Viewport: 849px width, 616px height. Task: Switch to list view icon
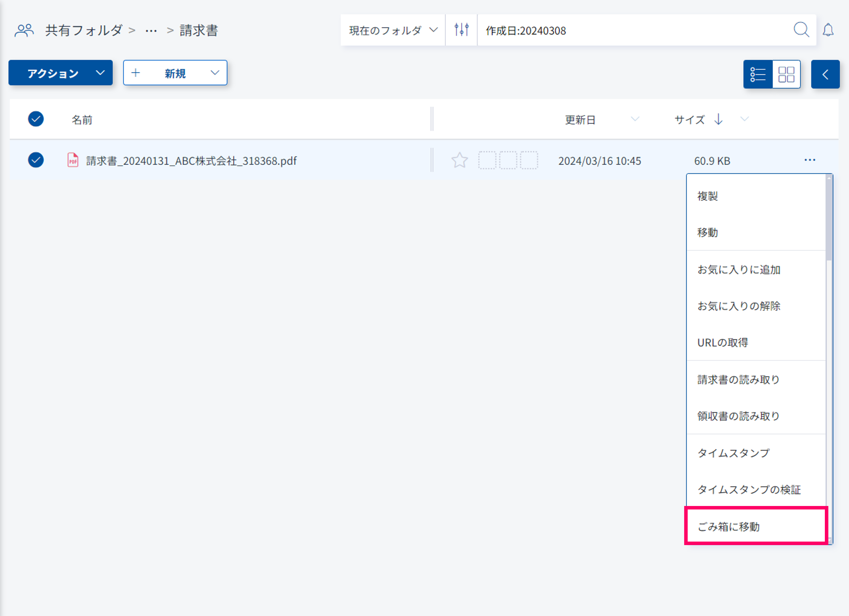click(758, 74)
